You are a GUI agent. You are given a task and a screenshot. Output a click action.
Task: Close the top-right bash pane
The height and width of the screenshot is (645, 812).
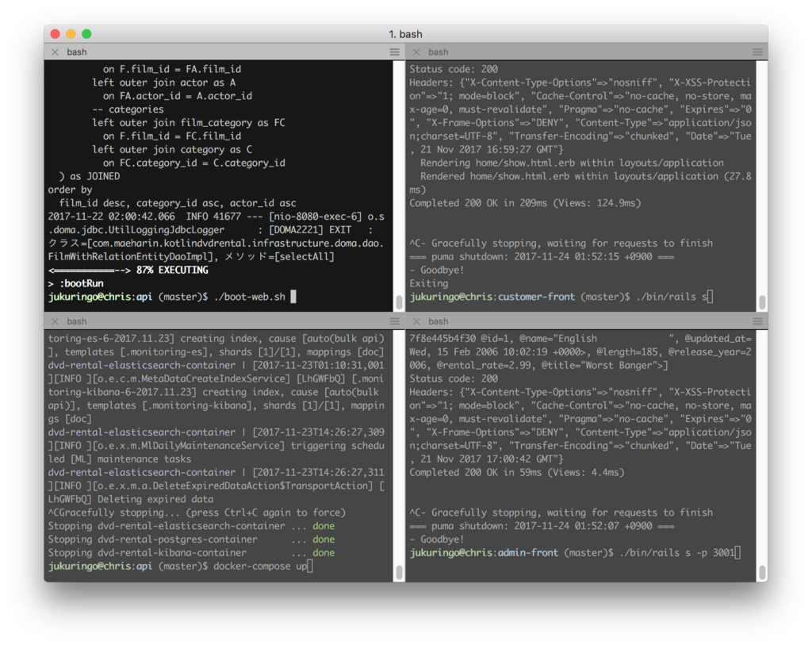pyautogui.click(x=416, y=52)
